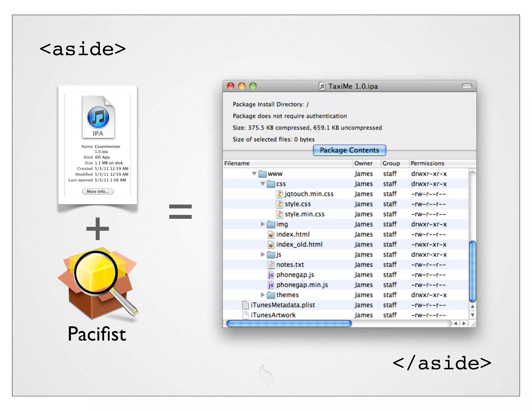Select the iTunesArtwork filename
532x411 pixels.
[x=273, y=315]
